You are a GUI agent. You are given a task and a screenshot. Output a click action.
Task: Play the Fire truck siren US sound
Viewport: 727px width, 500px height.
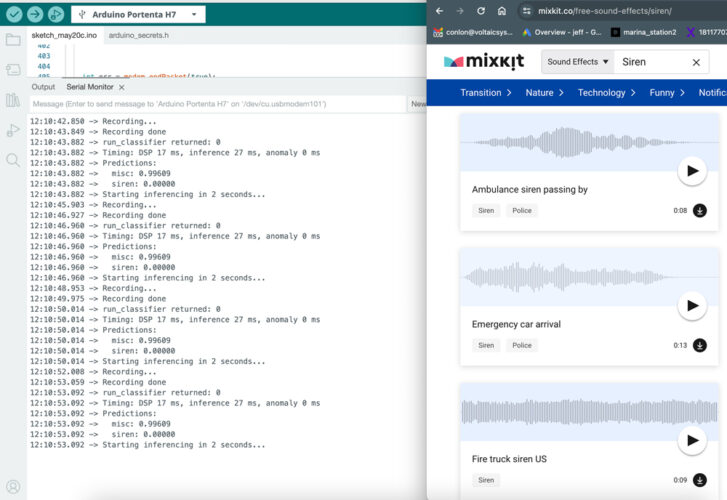tap(691, 441)
